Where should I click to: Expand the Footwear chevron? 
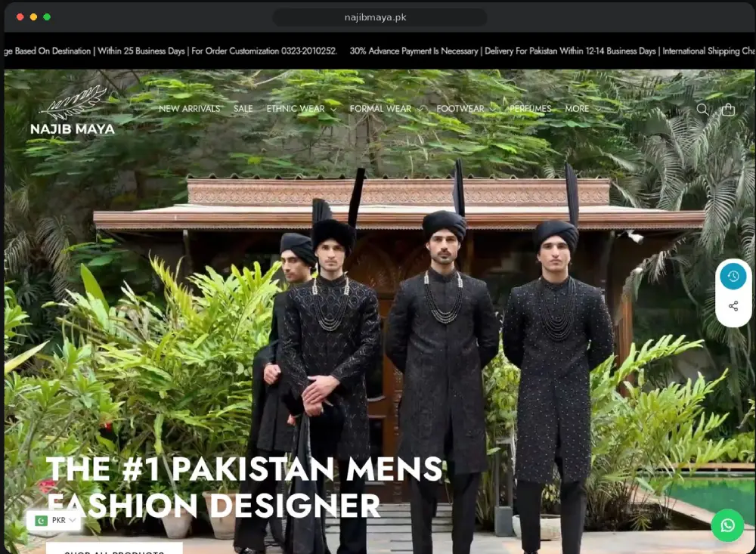(492, 110)
